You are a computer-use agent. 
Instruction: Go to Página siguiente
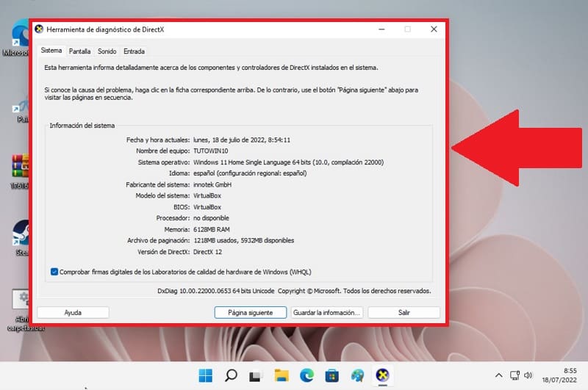click(251, 312)
